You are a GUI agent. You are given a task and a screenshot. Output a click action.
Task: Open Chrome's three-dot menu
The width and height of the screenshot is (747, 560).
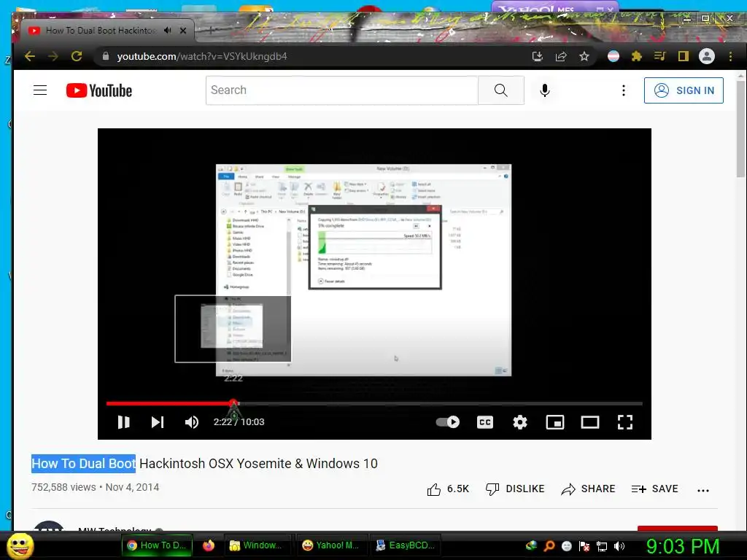coord(730,56)
